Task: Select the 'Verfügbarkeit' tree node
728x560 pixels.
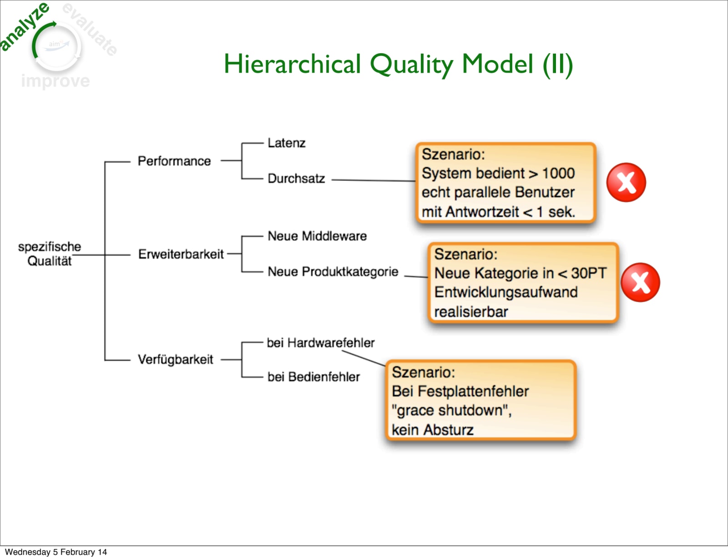Action: [176, 359]
